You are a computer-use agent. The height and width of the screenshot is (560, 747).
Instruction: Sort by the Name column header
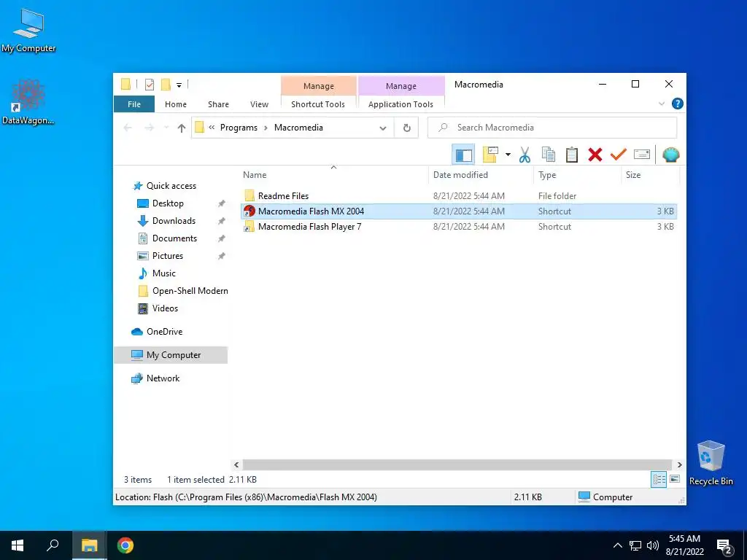pos(333,175)
